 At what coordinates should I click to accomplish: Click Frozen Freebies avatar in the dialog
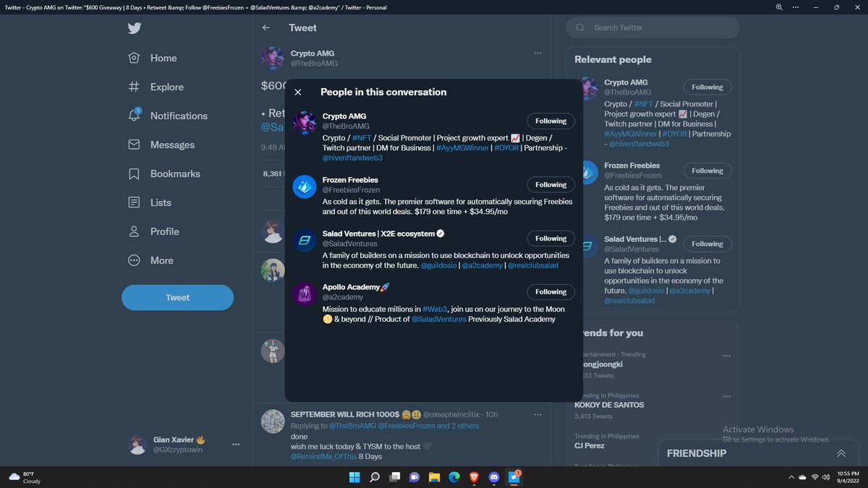point(304,187)
